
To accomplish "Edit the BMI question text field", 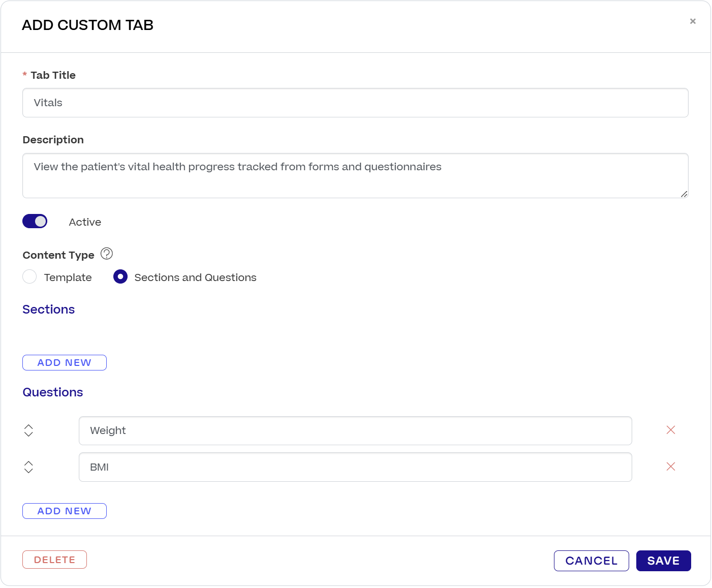I will point(355,467).
